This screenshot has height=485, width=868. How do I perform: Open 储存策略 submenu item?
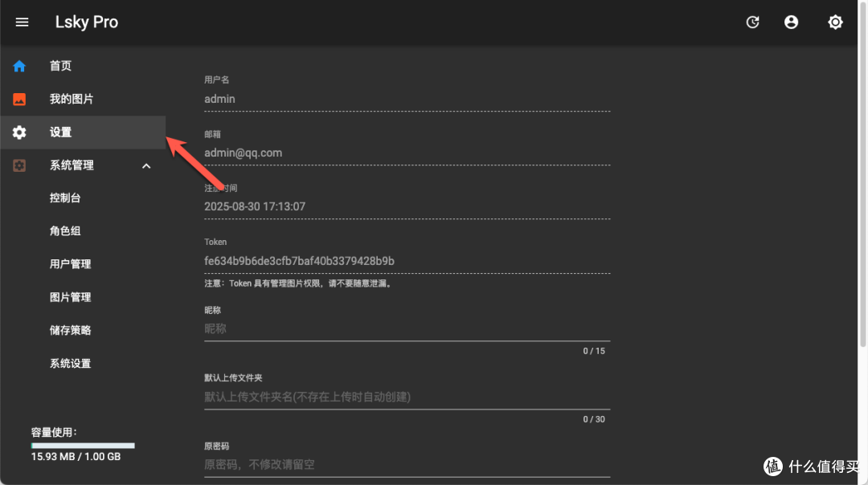[70, 331]
